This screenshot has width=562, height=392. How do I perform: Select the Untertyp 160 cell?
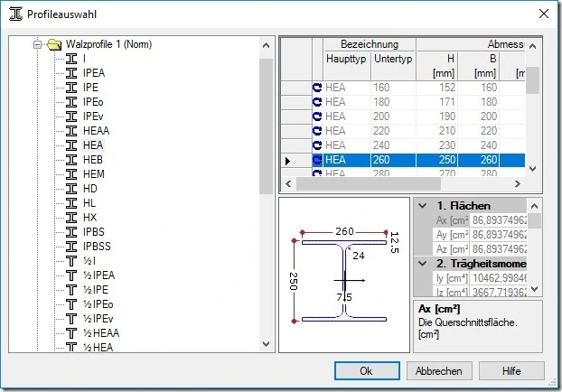[x=393, y=88]
